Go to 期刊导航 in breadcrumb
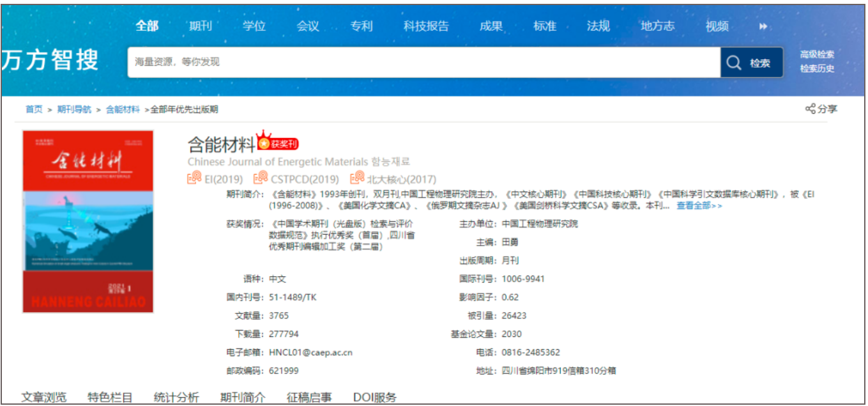This screenshot has height=406, width=868. coord(74,109)
